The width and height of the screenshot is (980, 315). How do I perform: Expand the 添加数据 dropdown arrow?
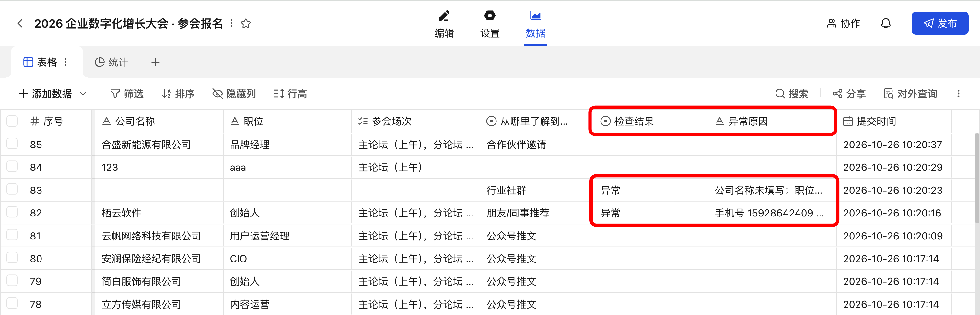click(83, 94)
